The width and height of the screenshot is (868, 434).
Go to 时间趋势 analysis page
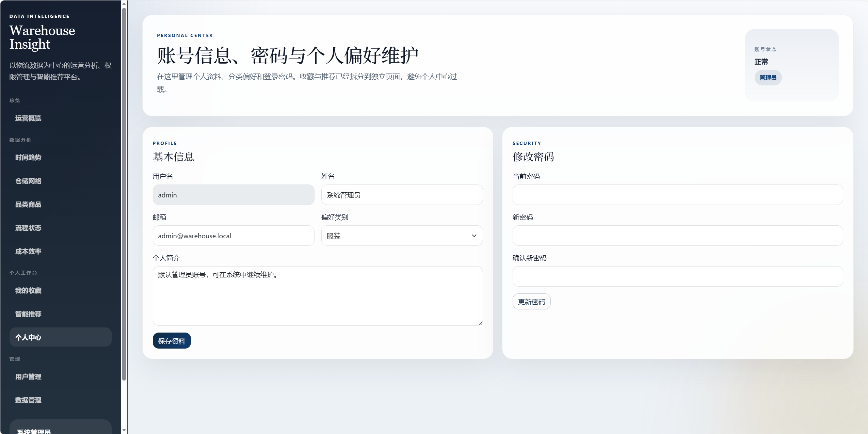click(28, 157)
